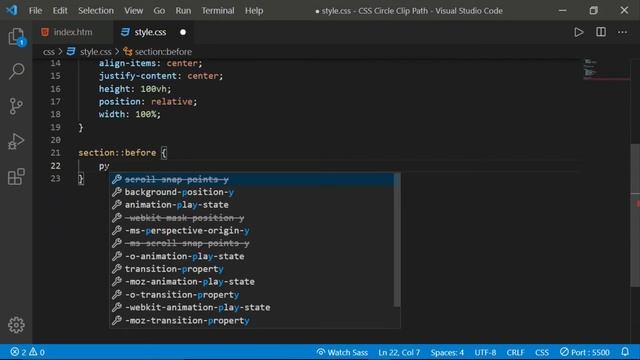Open notifications bell in status bar
This screenshot has width=640, height=360.
point(625,352)
